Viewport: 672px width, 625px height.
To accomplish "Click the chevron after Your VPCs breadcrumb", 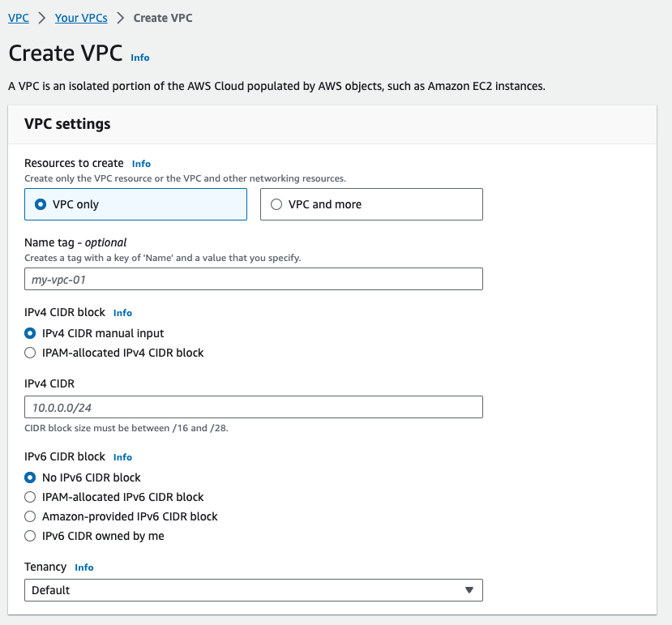I will point(121,18).
